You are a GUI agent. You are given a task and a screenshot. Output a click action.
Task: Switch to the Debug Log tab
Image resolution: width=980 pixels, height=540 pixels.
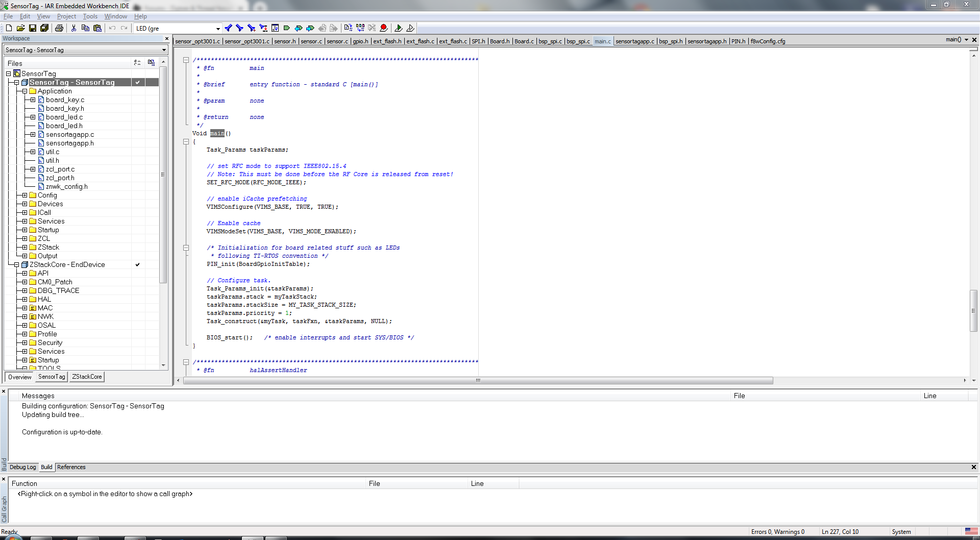point(23,467)
